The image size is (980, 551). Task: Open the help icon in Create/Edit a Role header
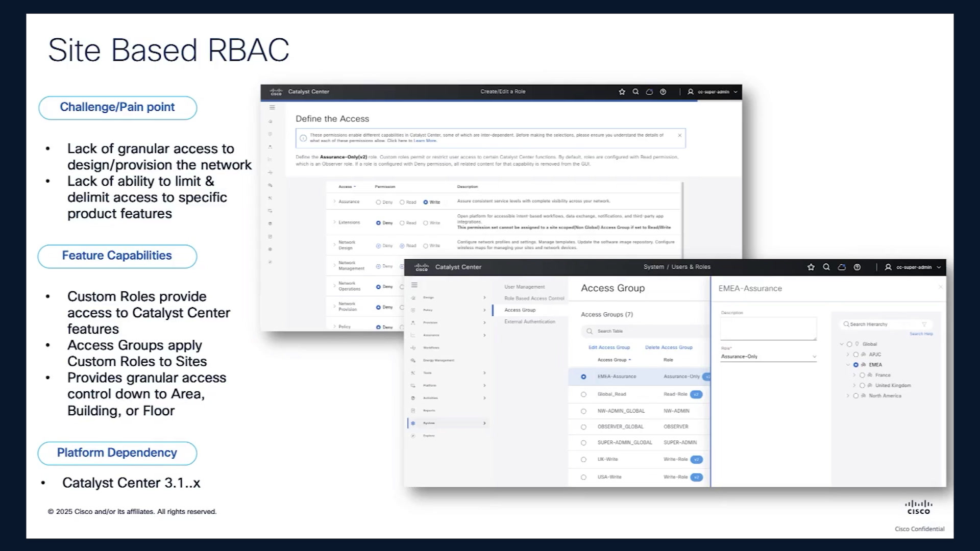point(663,92)
